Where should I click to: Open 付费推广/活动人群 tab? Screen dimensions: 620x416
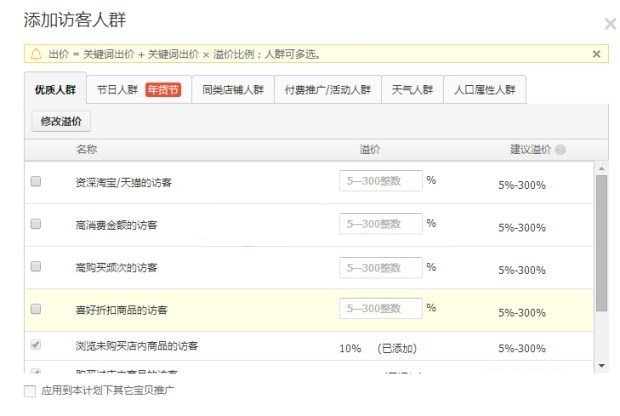[326, 90]
